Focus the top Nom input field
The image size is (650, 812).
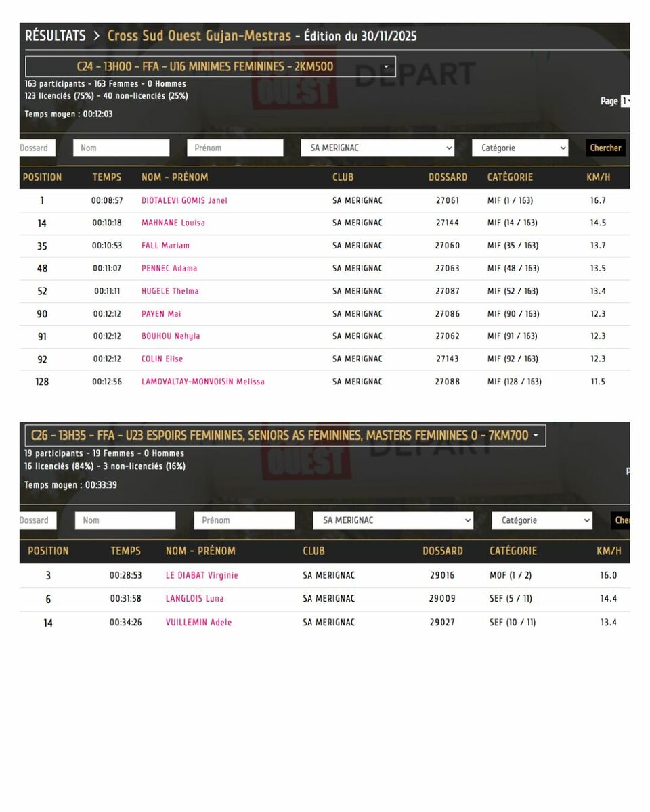coord(121,148)
